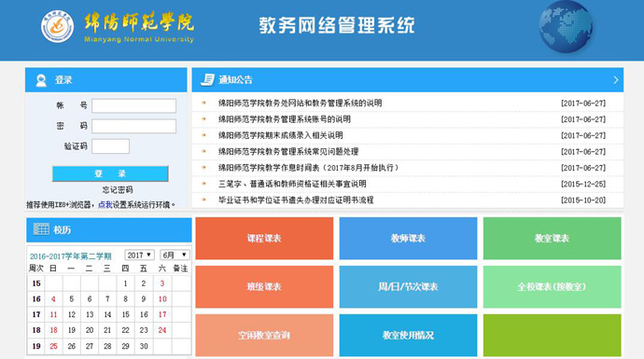Open the 教室课表 green tile
This screenshot has width=644, height=359.
(552, 239)
